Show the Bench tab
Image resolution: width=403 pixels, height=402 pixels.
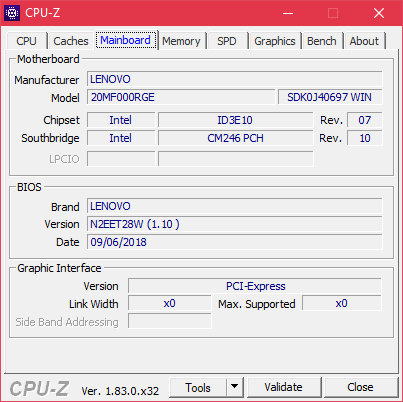click(322, 41)
